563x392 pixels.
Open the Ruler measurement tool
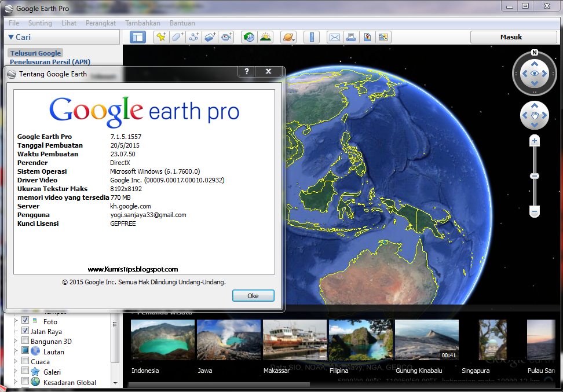point(312,36)
